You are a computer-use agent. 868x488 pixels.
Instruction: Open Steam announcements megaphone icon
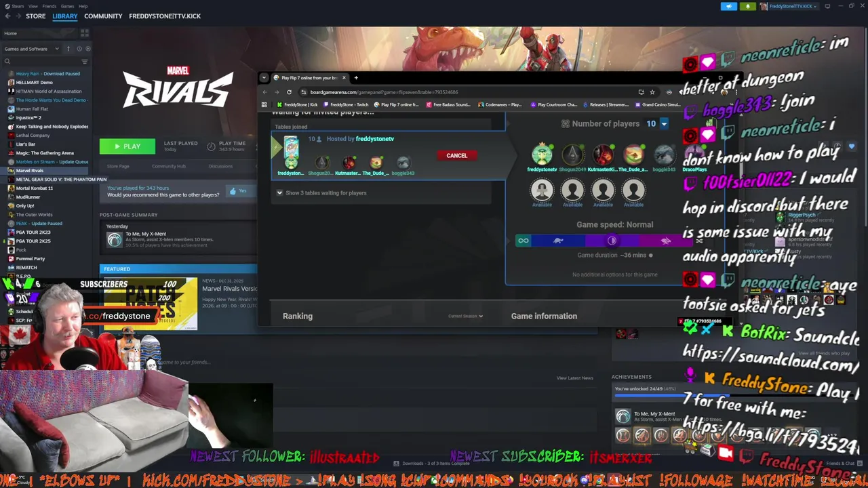(729, 7)
